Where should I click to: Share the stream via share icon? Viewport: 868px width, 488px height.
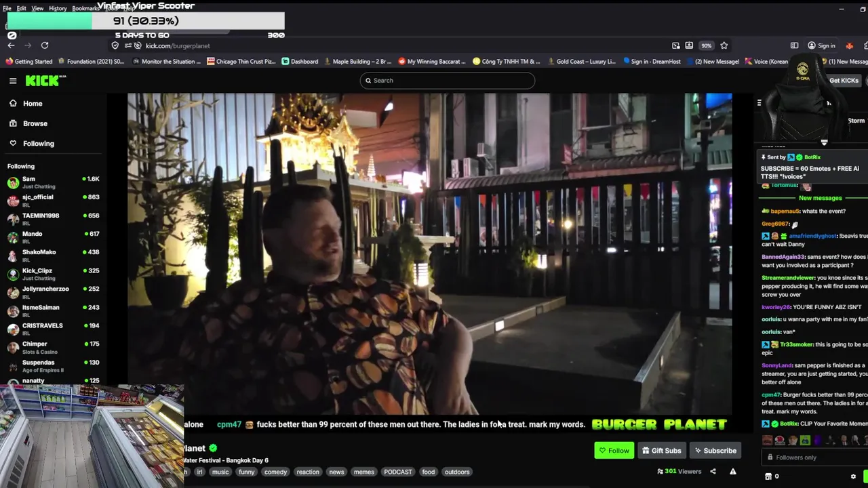coord(713,472)
